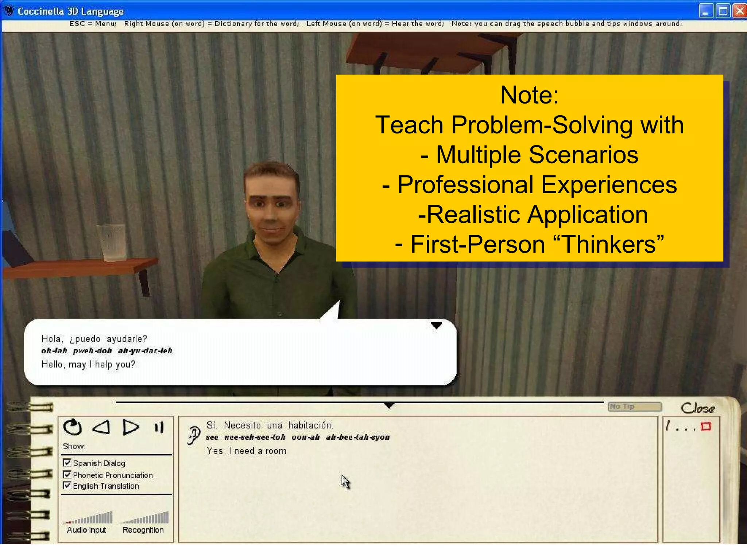Click the word 'habitación.' in response

pos(311,425)
